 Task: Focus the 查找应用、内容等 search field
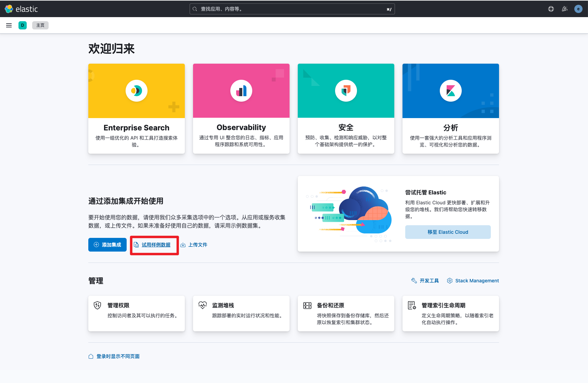[292, 9]
